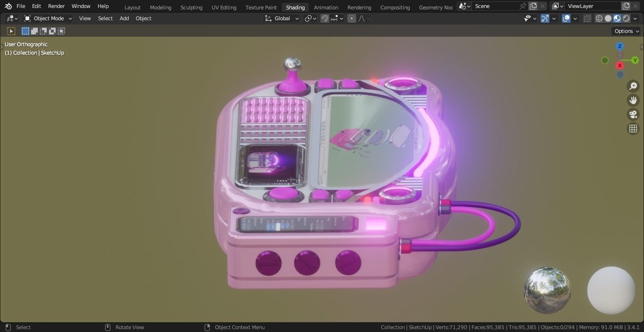Viewport: 644px width, 332px height.
Task: Toggle Show Gizmos in the viewport header
Action: [x=545, y=18]
